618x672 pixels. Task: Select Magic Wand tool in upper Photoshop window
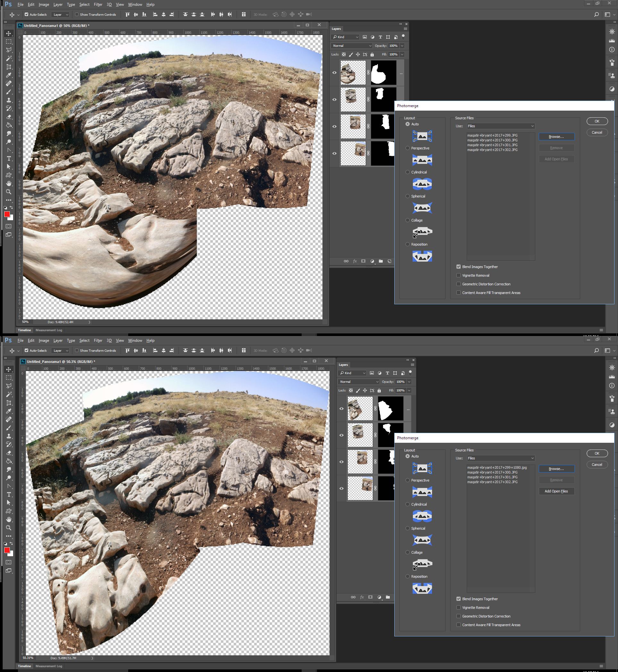[x=9, y=59]
